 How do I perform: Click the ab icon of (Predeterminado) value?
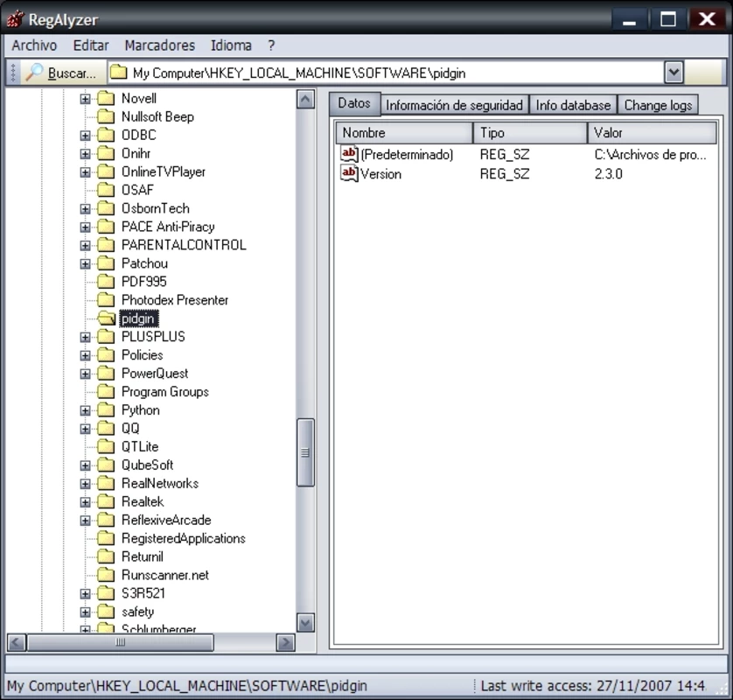pos(349,154)
